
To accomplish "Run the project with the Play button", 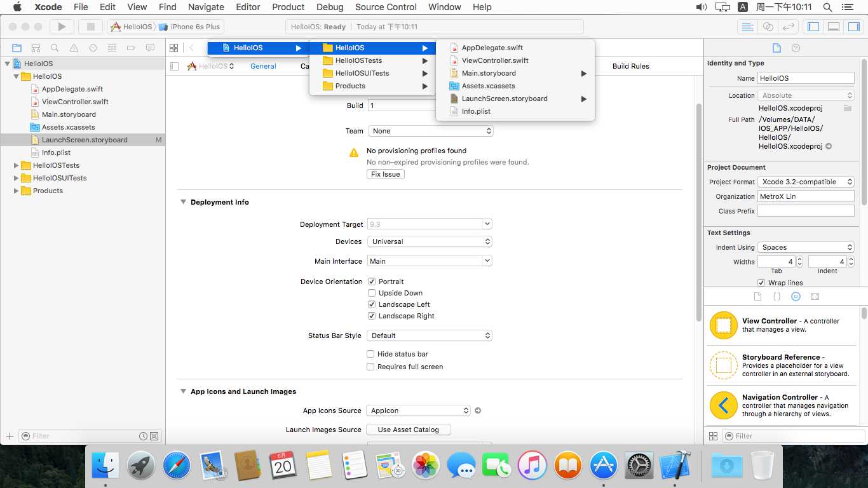I will (x=62, y=27).
